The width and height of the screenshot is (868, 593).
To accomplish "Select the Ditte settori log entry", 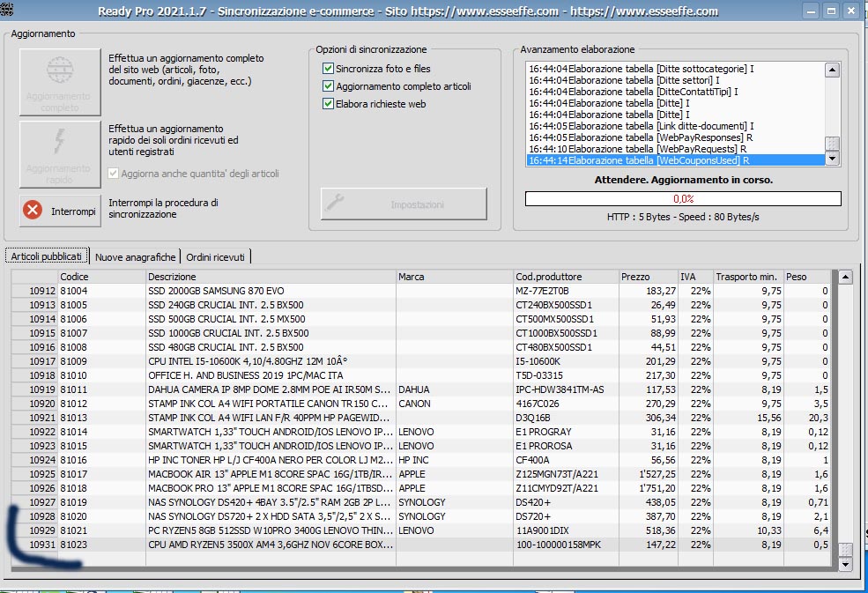I will tap(675, 80).
